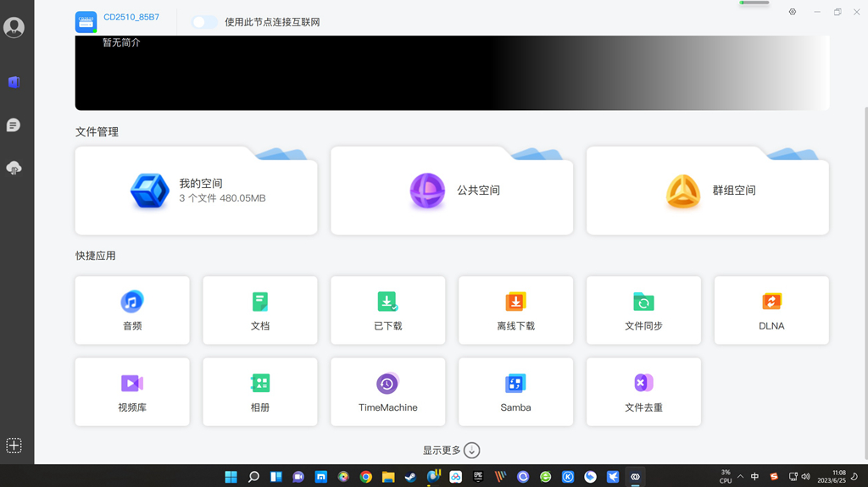868x487 pixels.
Task: Launch the Samba app
Action: [516, 392]
